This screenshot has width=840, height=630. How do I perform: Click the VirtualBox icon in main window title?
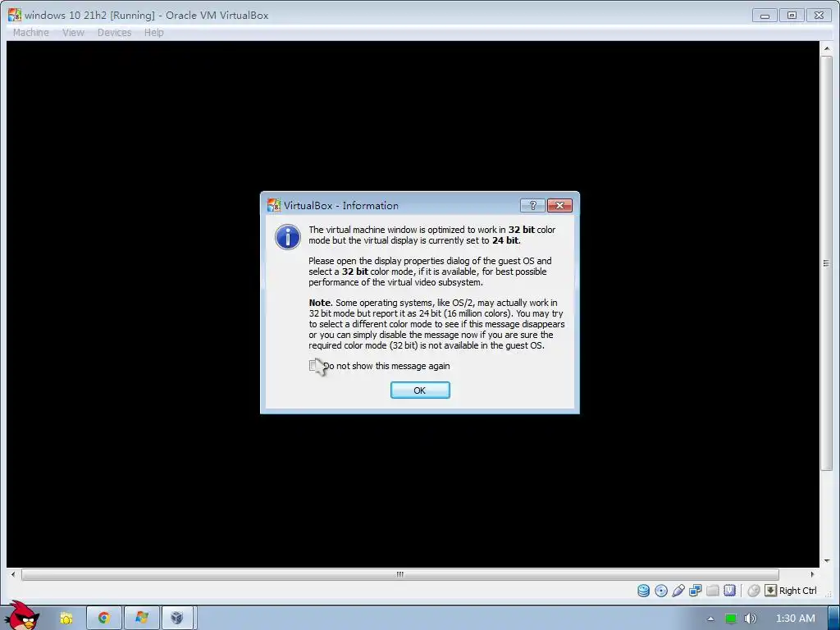(15, 15)
